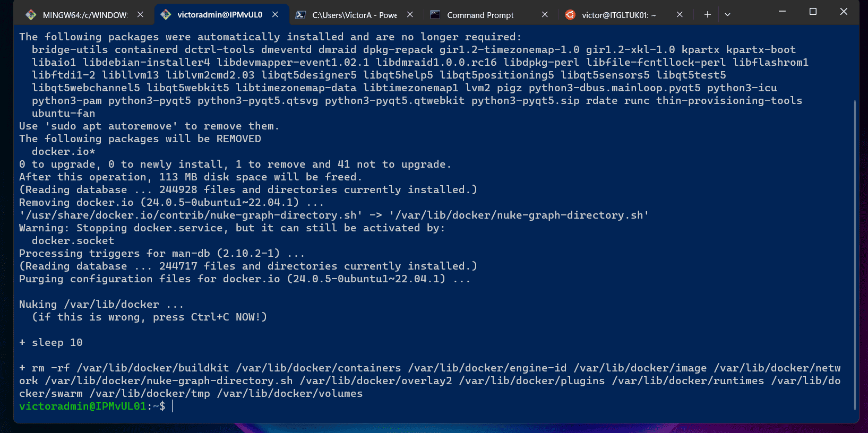
Task: Click 'Nuking /var/lib/docker' line
Action: pos(101,304)
